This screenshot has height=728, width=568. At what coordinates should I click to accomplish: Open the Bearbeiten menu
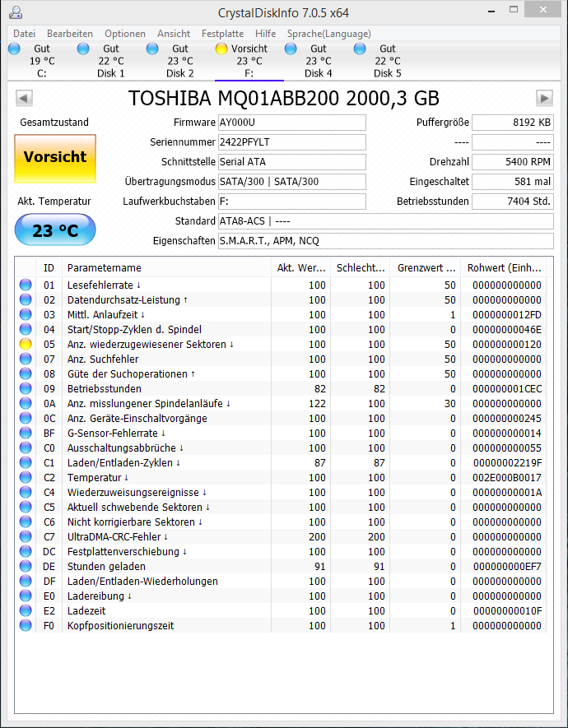70,34
